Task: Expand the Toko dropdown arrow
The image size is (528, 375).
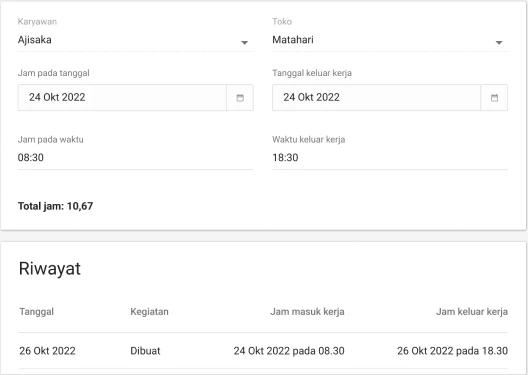Action: [x=499, y=42]
